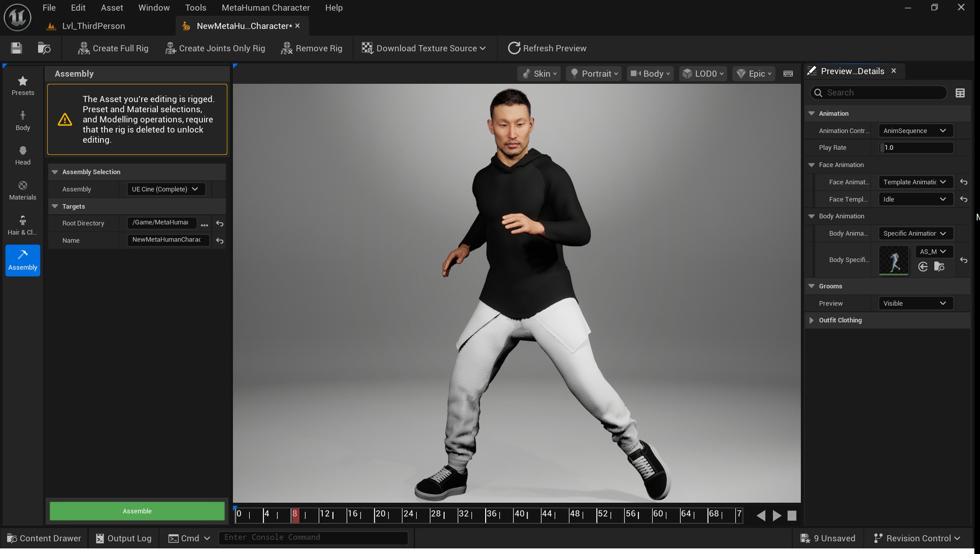Screen dimensions: 980x554
Task: Reset Name field to default value
Action: point(220,241)
